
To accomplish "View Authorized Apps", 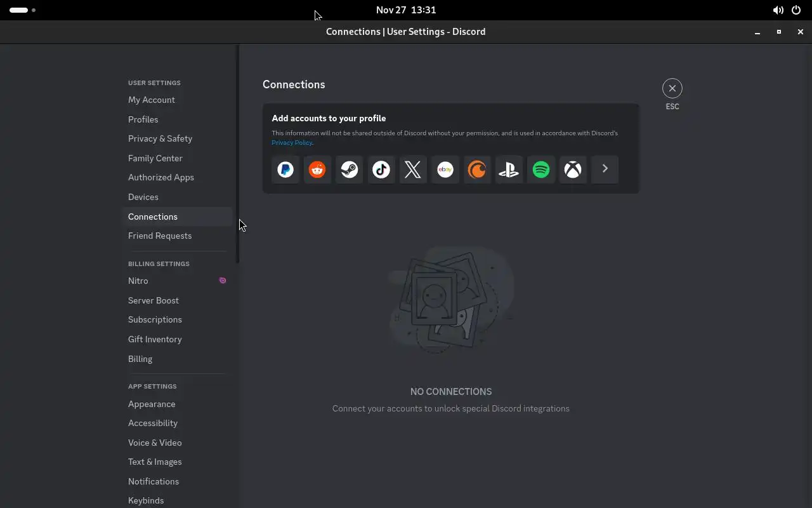I will (x=177, y=177).
